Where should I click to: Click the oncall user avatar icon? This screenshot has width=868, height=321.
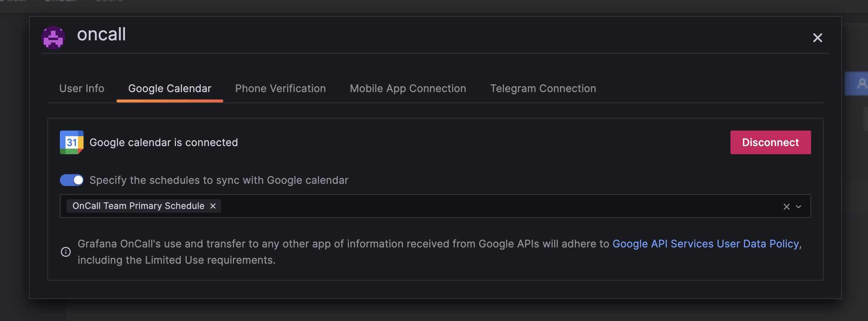(x=53, y=37)
